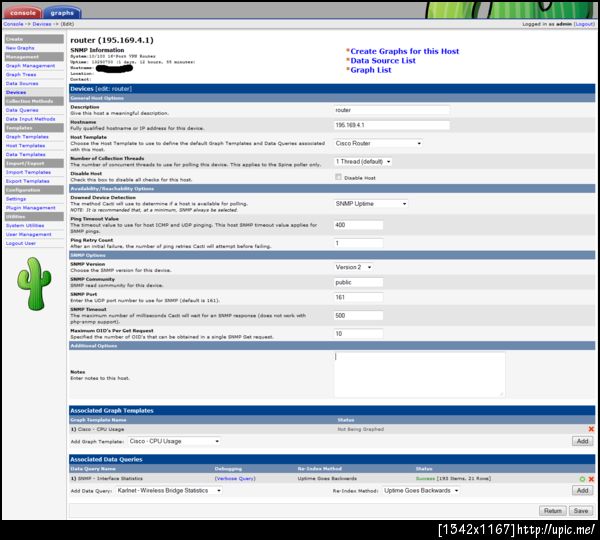Click the Verbose Query debugging link
This screenshot has height=540, width=600.
click(235, 478)
